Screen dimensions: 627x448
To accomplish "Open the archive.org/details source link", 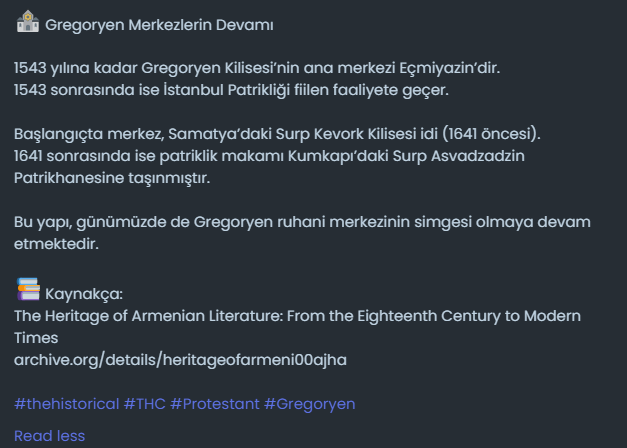I will [180, 357].
